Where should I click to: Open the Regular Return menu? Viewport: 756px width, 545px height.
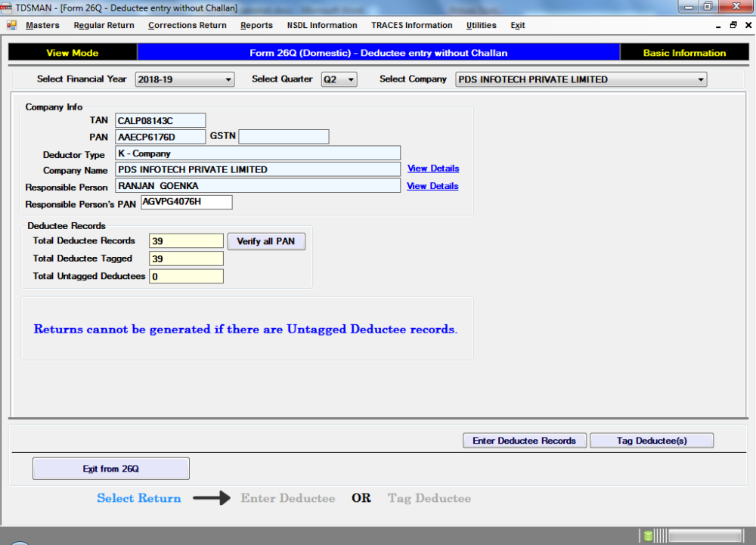point(104,25)
